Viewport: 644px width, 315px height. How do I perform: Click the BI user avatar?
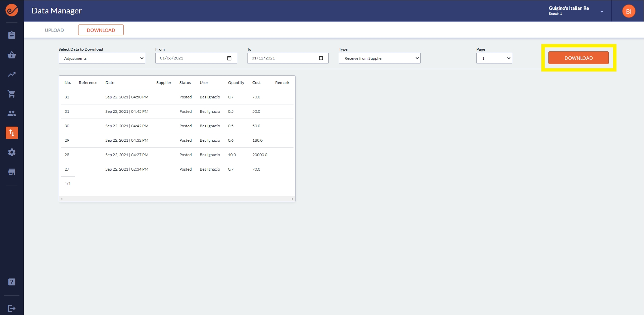click(x=629, y=11)
